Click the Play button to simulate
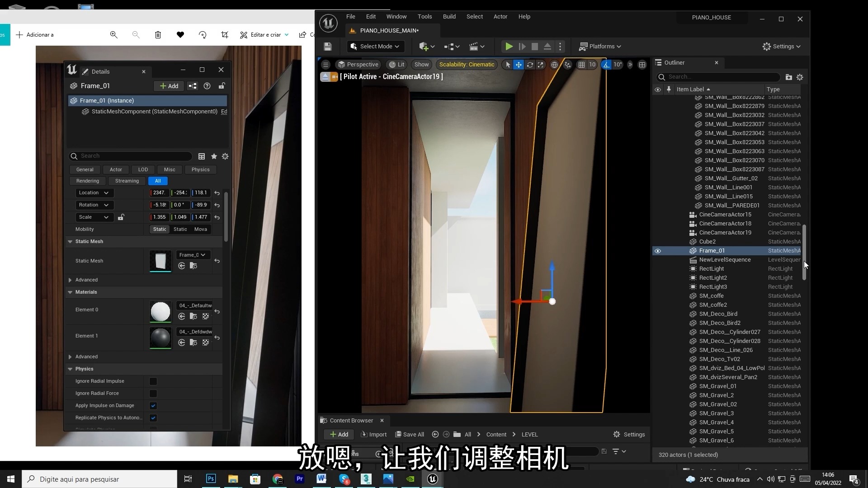Viewport: 868px width, 488px height. [509, 46]
